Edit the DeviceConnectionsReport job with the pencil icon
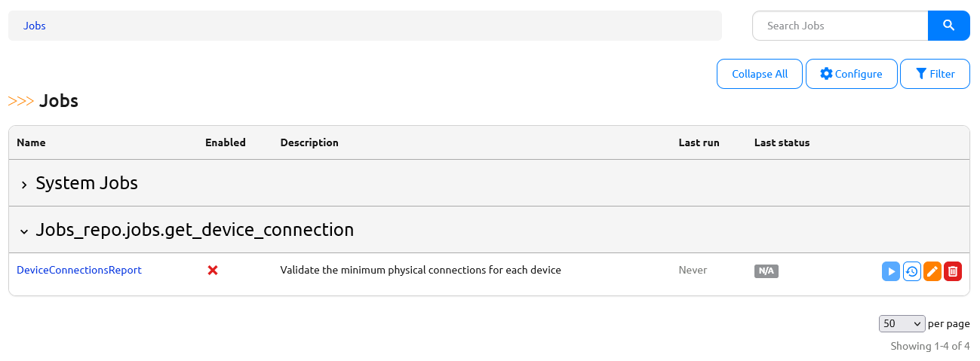Screen dimensions: 980x361 point(932,271)
